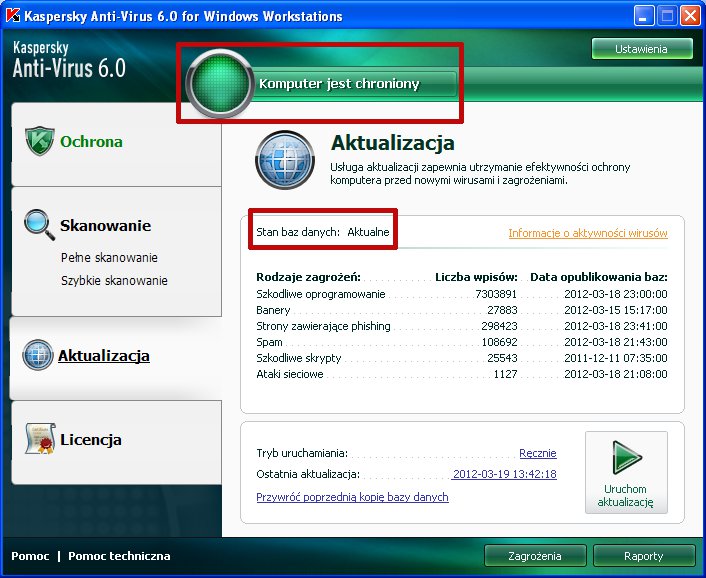This screenshot has width=706, height=578.
Task: Click the large globe icon beside the Aktualizacja heading
Action: (x=285, y=160)
